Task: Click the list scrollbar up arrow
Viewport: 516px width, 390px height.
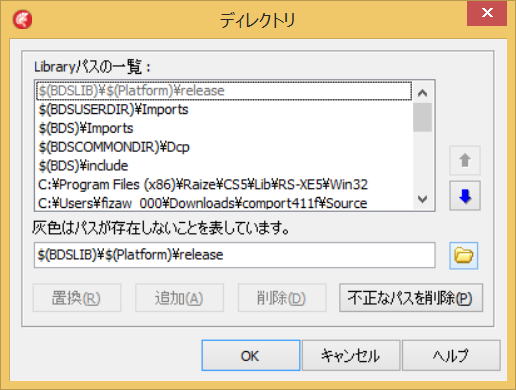Action: point(422,93)
